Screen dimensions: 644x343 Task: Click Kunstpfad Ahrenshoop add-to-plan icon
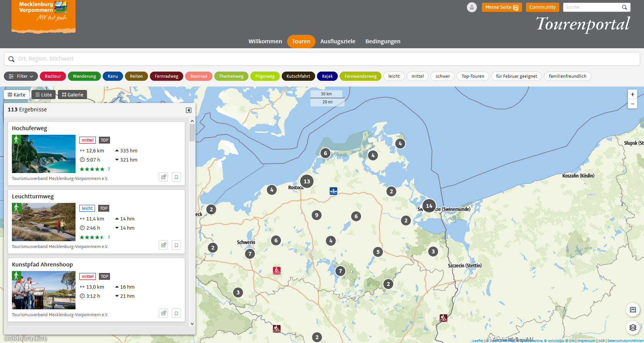(164, 313)
